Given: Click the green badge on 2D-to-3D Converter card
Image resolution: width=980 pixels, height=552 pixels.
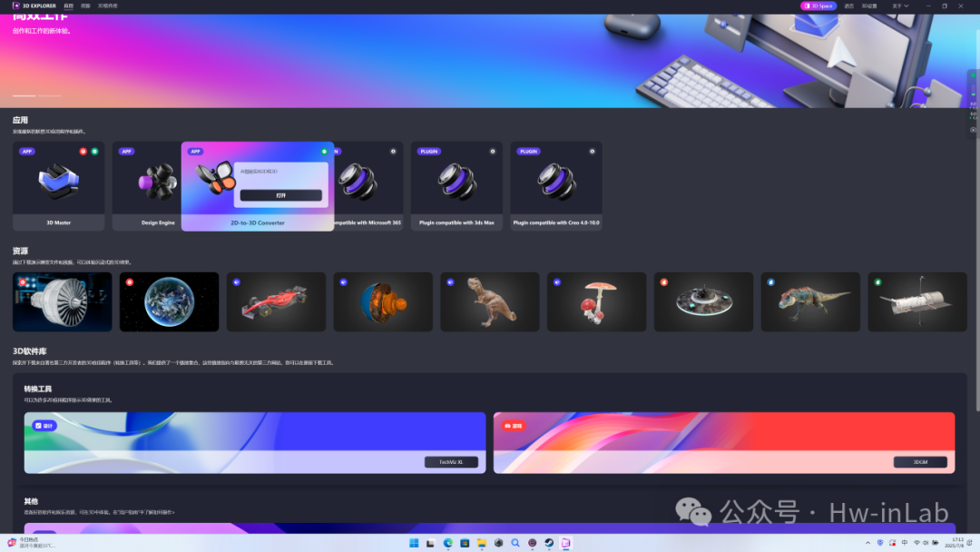Looking at the screenshot, I should [324, 152].
